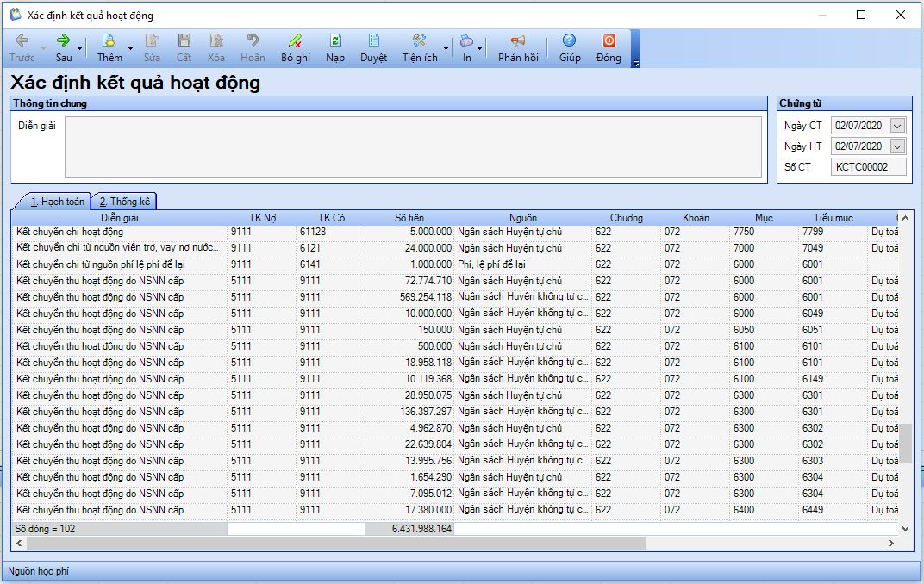
Task: Click the total amount 6.431.988.164
Action: (409, 529)
